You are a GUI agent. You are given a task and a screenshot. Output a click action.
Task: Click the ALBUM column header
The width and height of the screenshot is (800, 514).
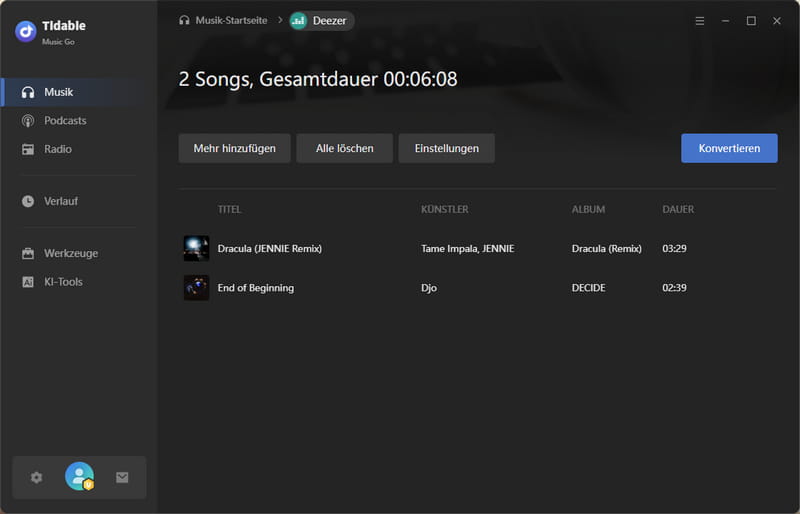[588, 209]
